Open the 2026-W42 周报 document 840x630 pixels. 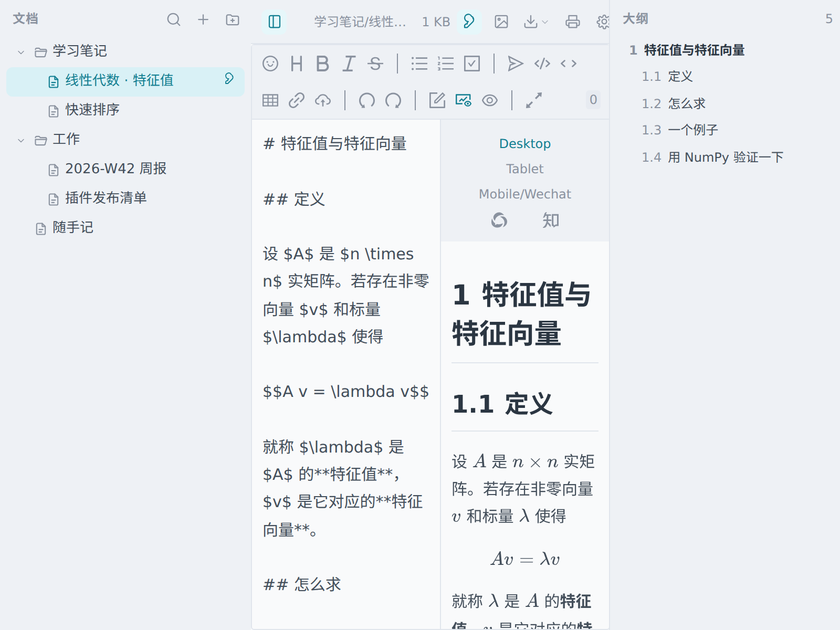(125, 170)
